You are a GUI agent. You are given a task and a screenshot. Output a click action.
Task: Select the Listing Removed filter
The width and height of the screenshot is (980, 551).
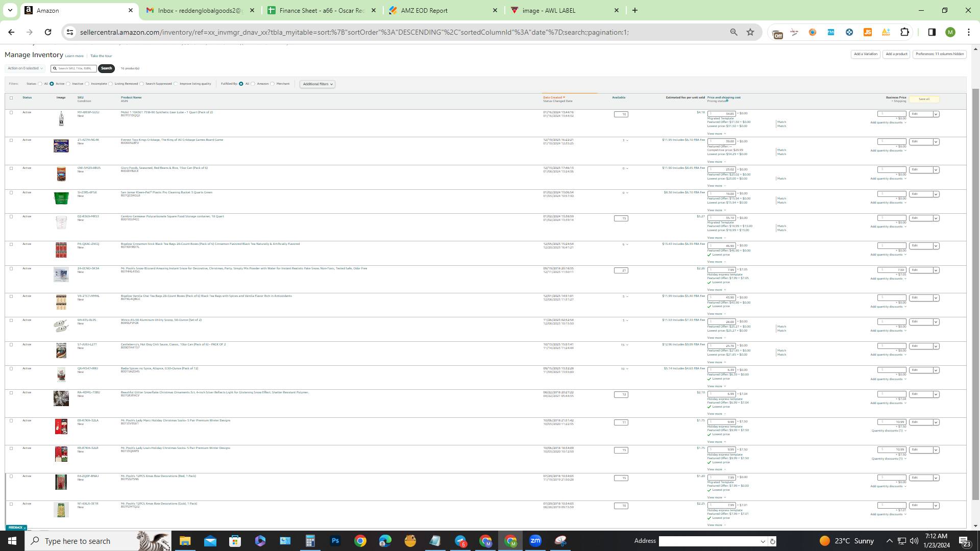pos(110,84)
